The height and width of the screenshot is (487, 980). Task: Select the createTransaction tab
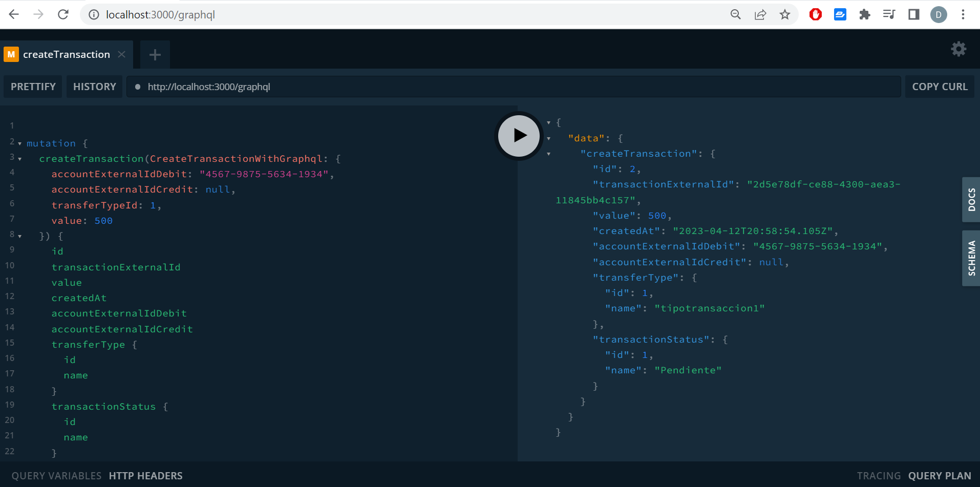point(66,54)
